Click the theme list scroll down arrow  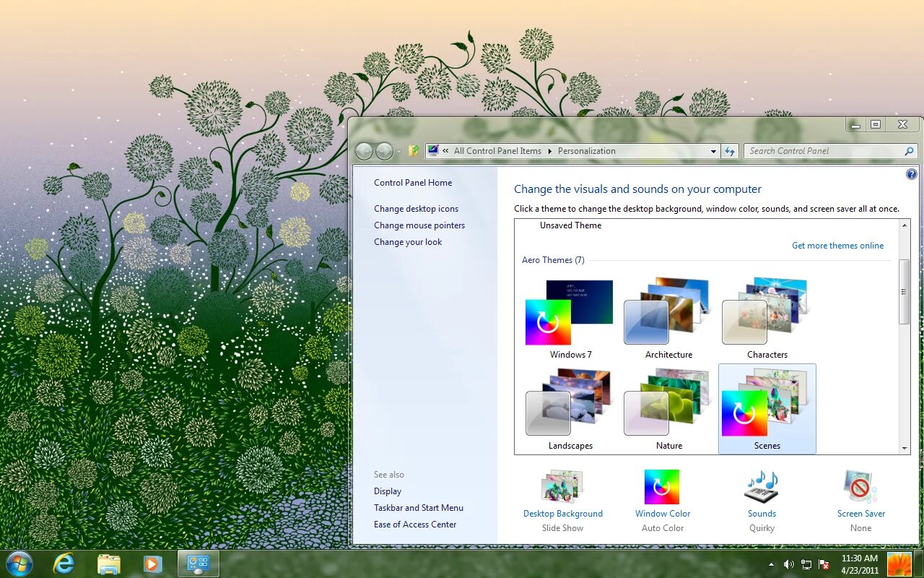click(905, 448)
